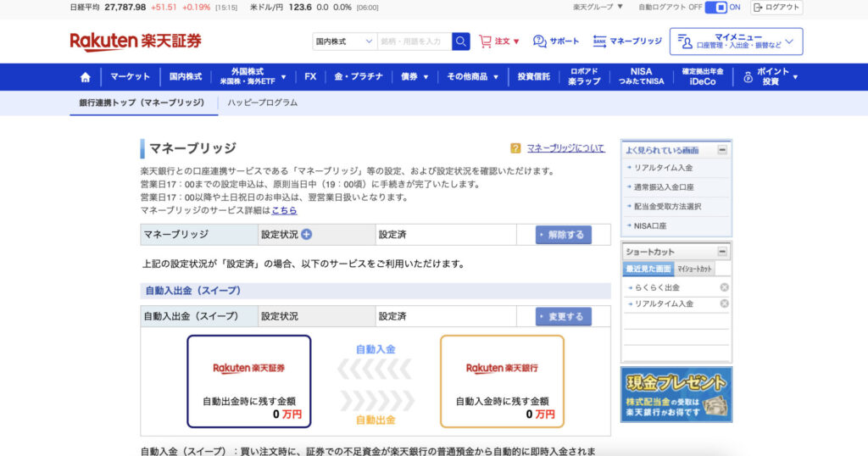Open 楽天グループ dropdown
868x456 pixels.
tap(598, 7)
